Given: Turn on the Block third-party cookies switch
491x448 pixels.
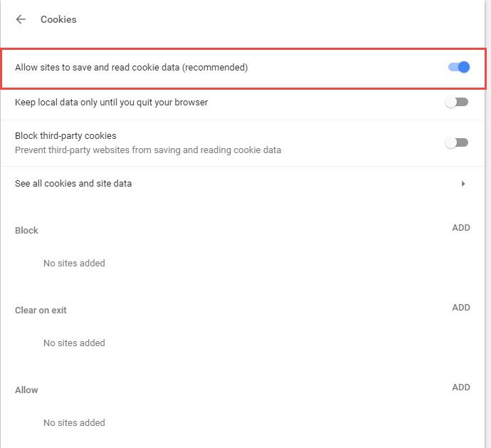Looking at the screenshot, I should click(457, 143).
